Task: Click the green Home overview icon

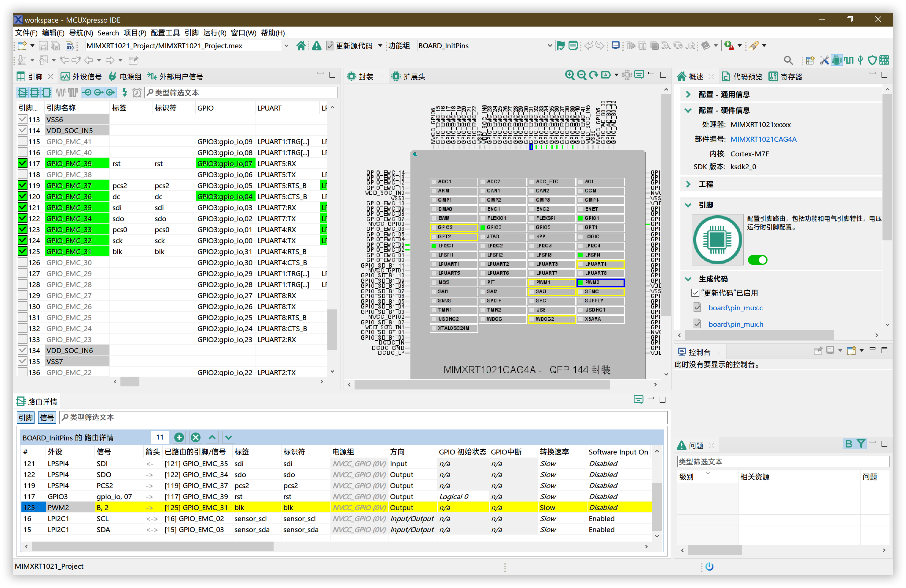Action: 301,46
